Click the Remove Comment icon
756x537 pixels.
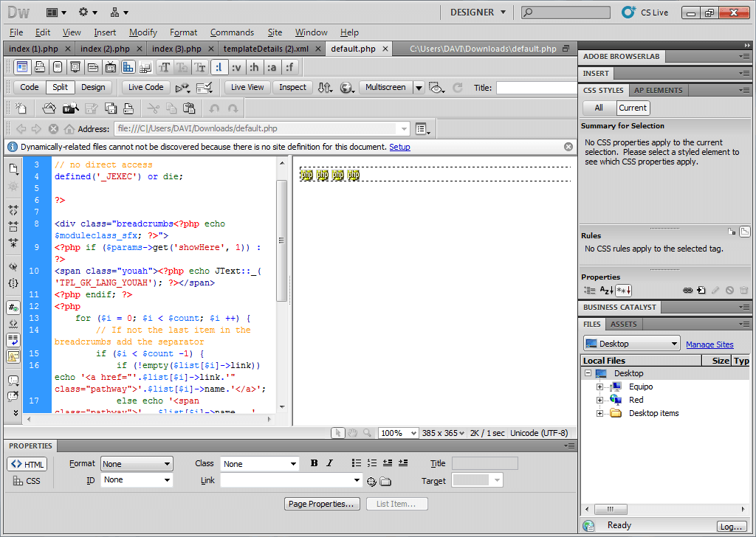coord(13,396)
